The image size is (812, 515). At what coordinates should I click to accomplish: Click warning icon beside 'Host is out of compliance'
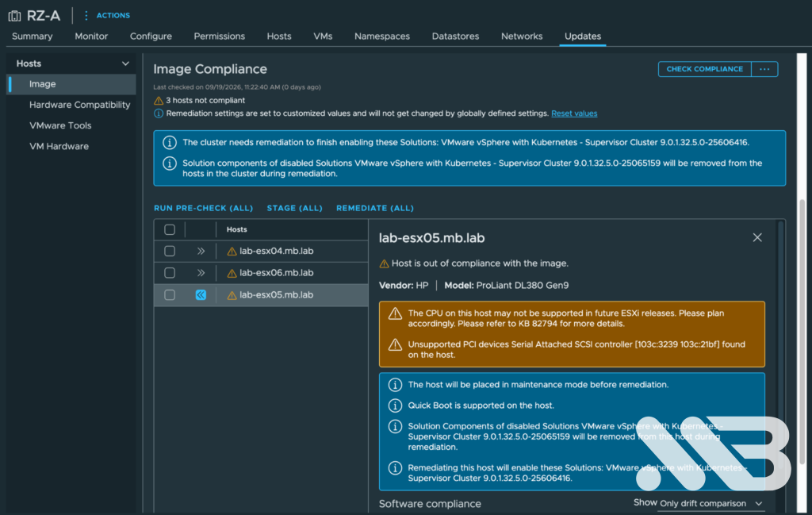(384, 263)
